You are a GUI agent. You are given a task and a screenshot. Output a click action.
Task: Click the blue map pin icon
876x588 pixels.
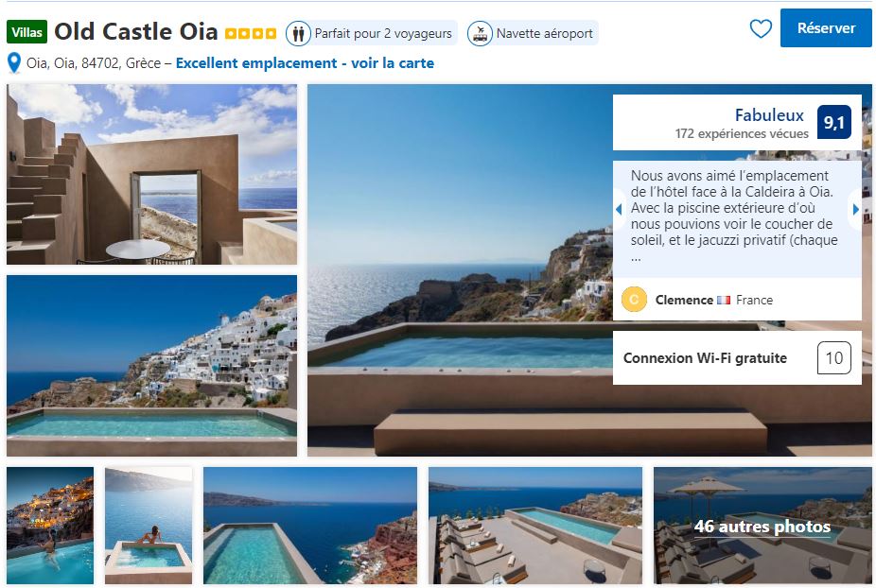pyautogui.click(x=14, y=63)
